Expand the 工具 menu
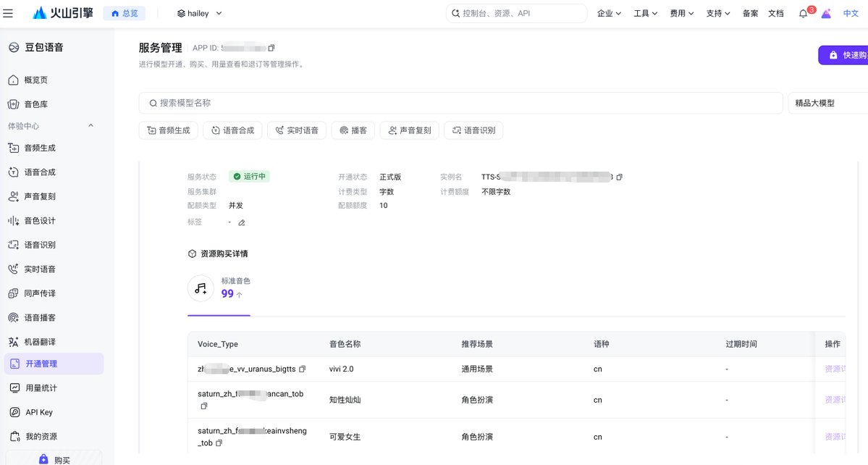The height and width of the screenshot is (465, 868). (646, 13)
